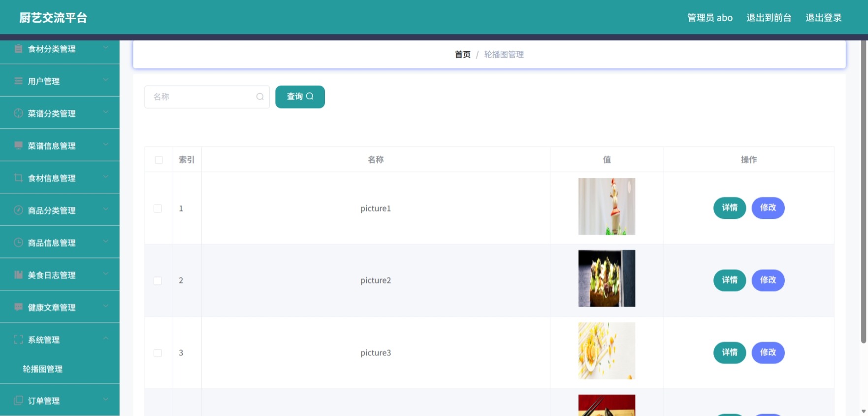The image size is (868, 416).
Task: Click the picture3 name cell
Action: (376, 353)
